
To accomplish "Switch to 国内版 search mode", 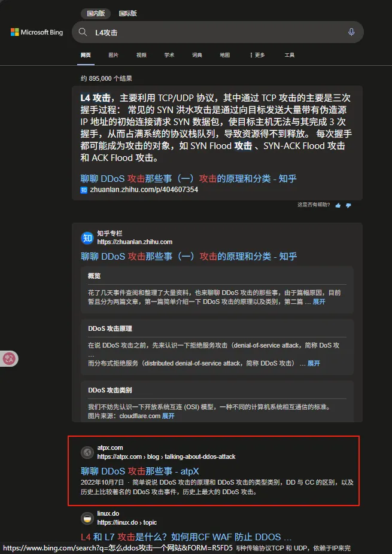I will (x=96, y=13).
